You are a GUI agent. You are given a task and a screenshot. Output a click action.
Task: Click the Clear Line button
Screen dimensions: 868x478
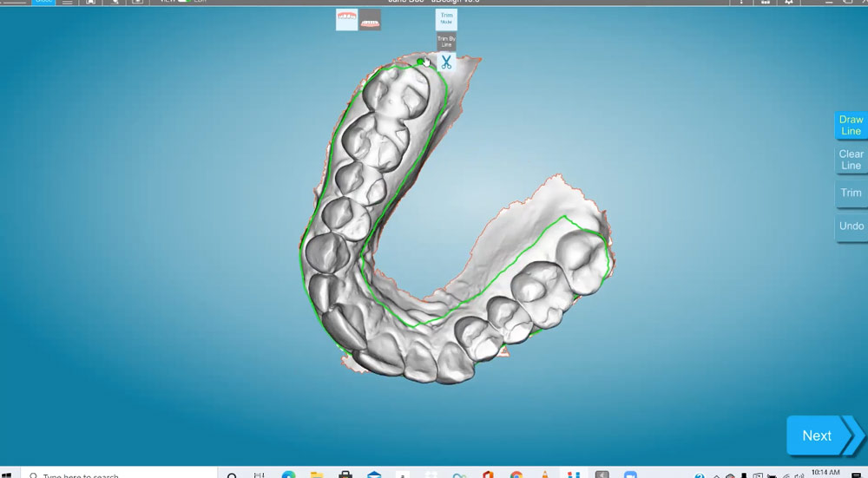[851, 160]
